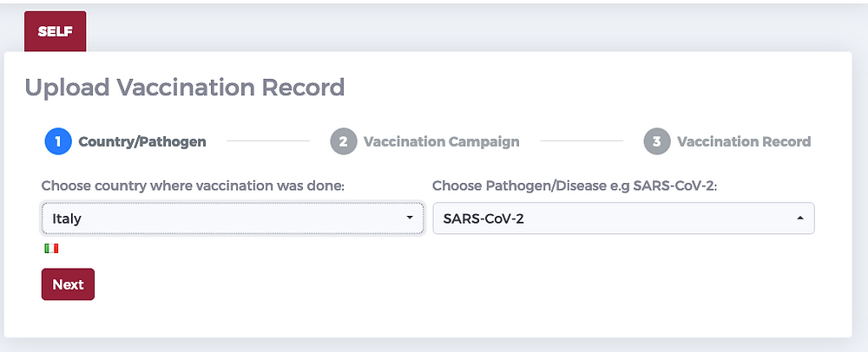Click the pathogen dropdown arrow
The image size is (868, 352).
(x=800, y=218)
